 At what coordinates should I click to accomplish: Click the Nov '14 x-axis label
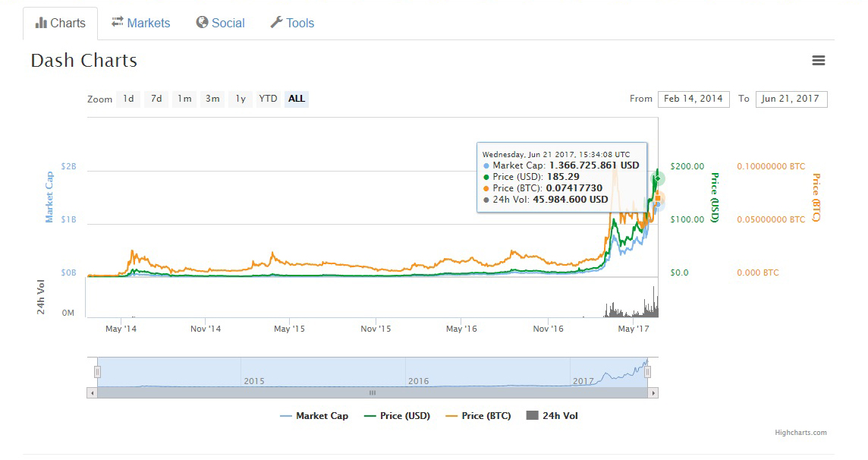coord(206,329)
